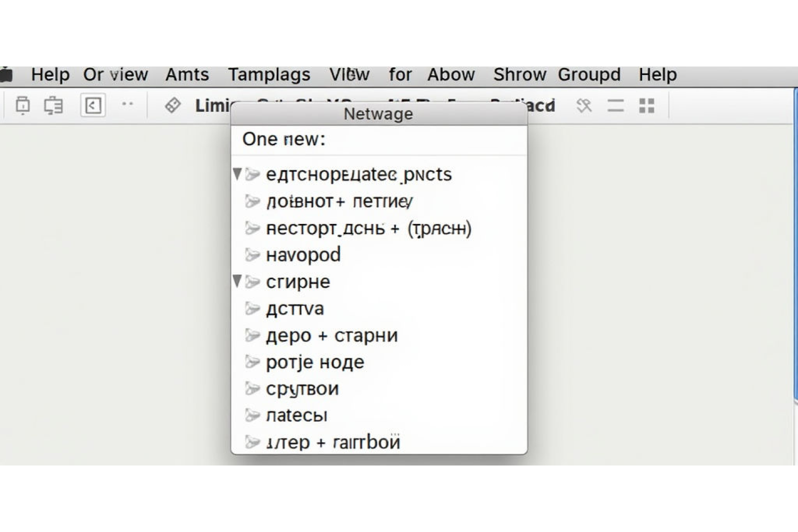This screenshot has width=798, height=532.
Task: Click the boxed left-chevron back icon
Action: coord(93,105)
